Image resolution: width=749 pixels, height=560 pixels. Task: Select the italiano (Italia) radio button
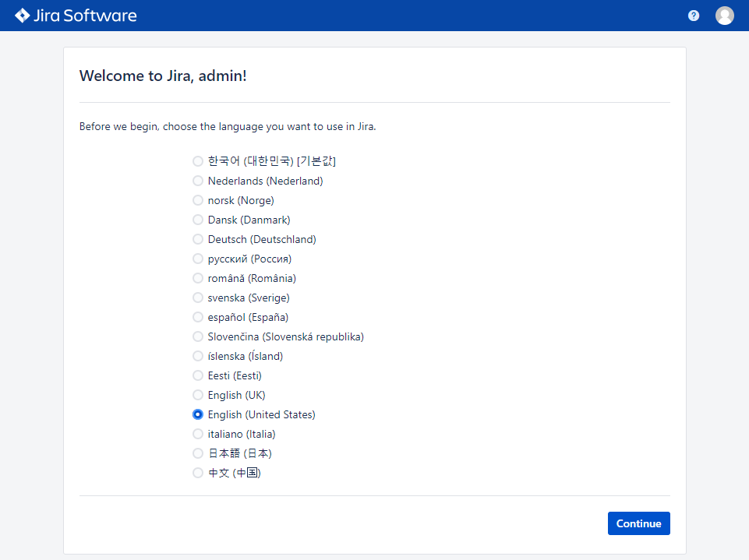tap(198, 434)
